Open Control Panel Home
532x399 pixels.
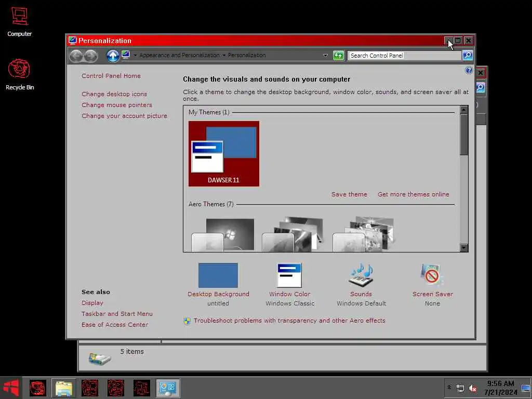tap(111, 76)
